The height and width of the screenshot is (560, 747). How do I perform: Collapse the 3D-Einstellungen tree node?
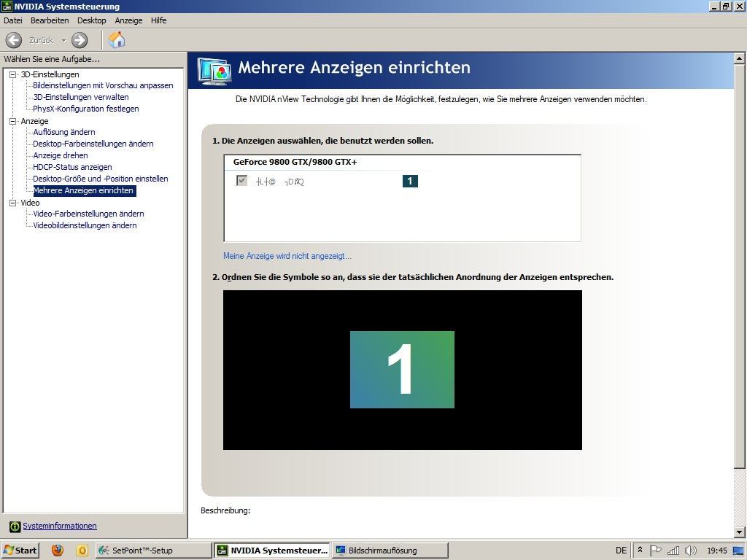coord(13,74)
